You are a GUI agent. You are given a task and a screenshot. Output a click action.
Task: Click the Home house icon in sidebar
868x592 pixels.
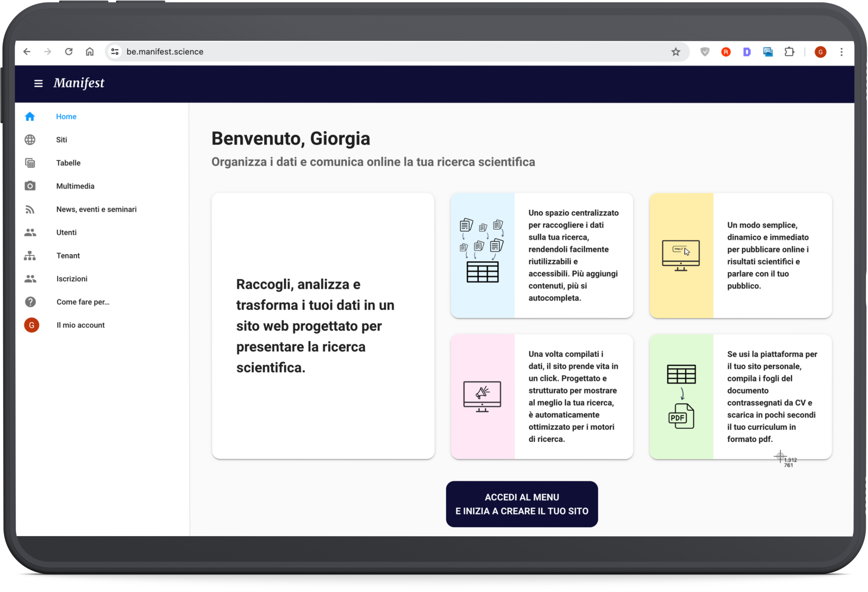point(30,116)
